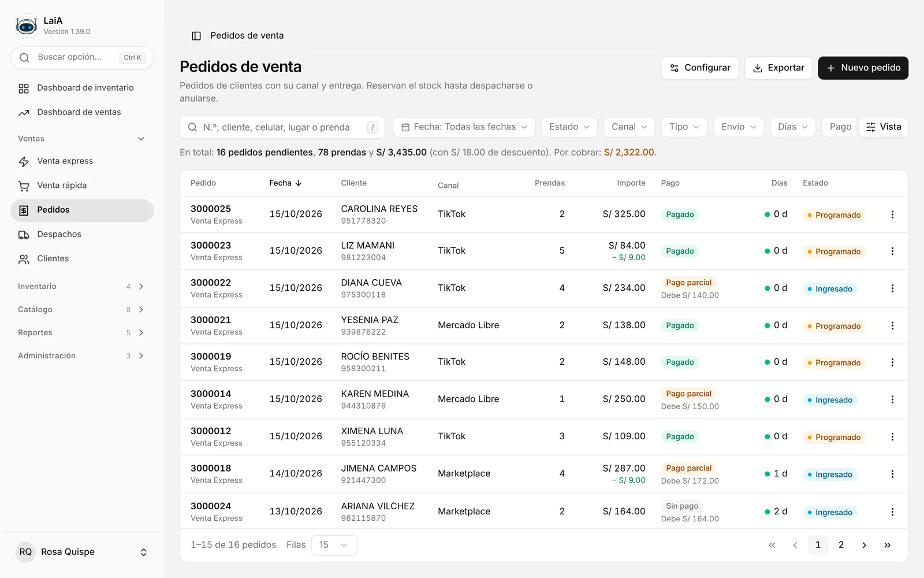This screenshot has height=578, width=924.
Task: Open row actions for order 3000024
Action: click(x=892, y=512)
